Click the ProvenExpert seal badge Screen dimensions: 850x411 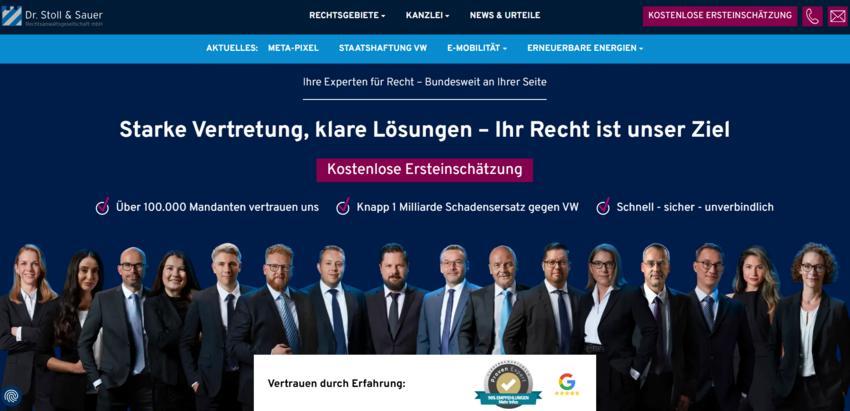[508, 384]
